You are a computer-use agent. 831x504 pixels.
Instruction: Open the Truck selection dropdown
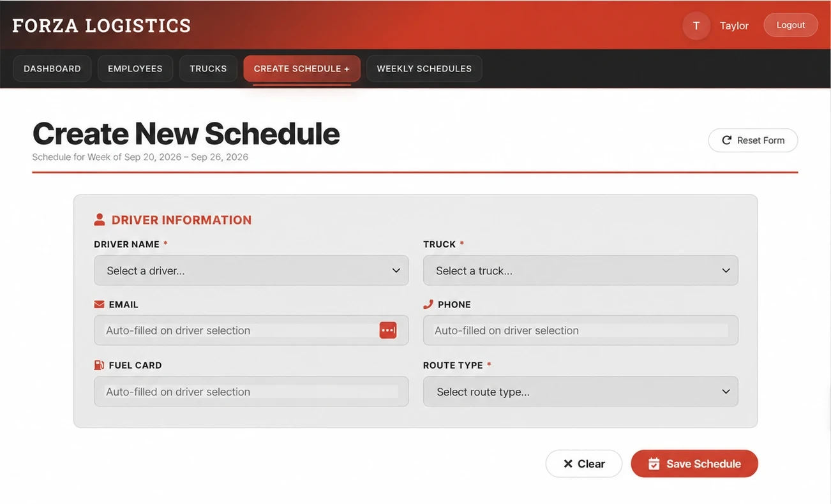580,271
